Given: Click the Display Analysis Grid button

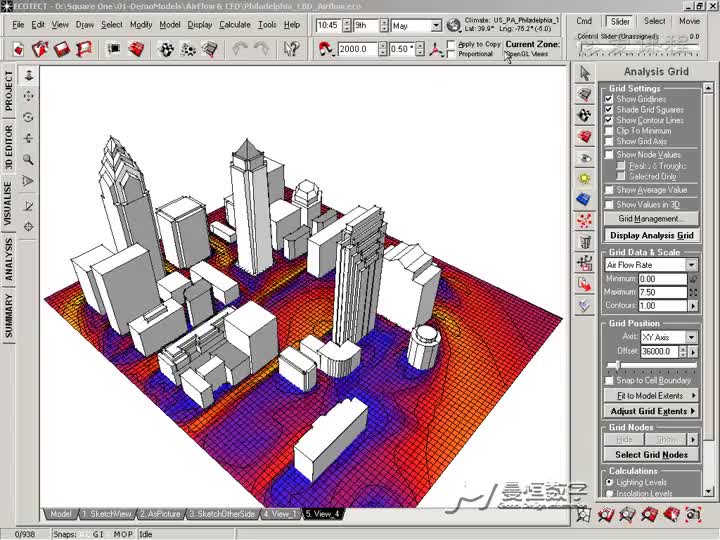Looking at the screenshot, I should tap(651, 236).
